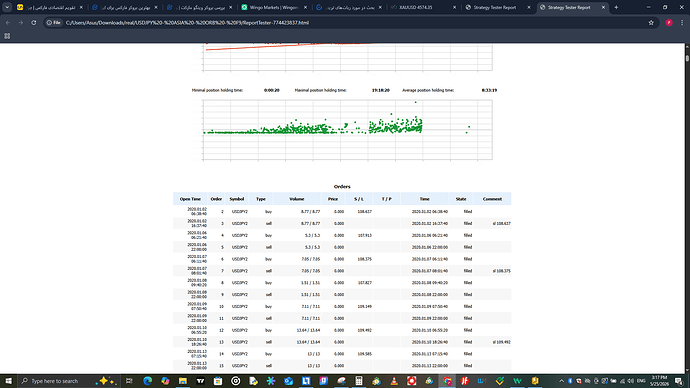
Task: Click the Type column header
Action: click(261, 199)
